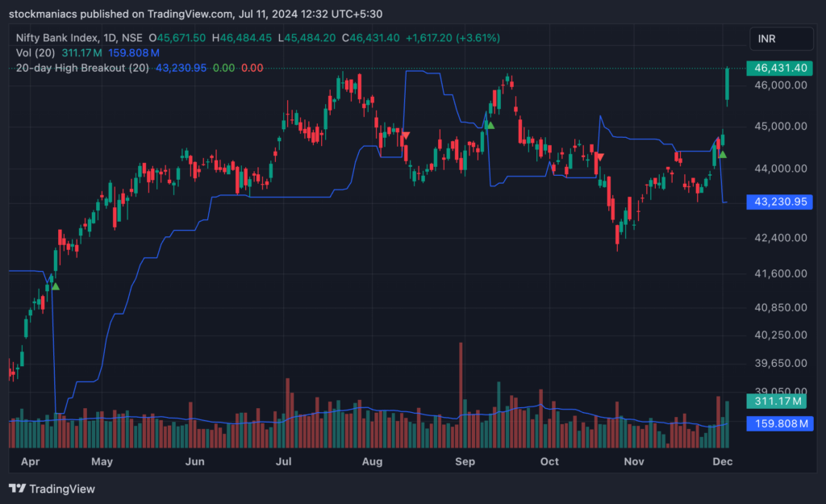Click the green up triangle marker near December
The height and width of the screenshot is (504, 826).
(722, 154)
